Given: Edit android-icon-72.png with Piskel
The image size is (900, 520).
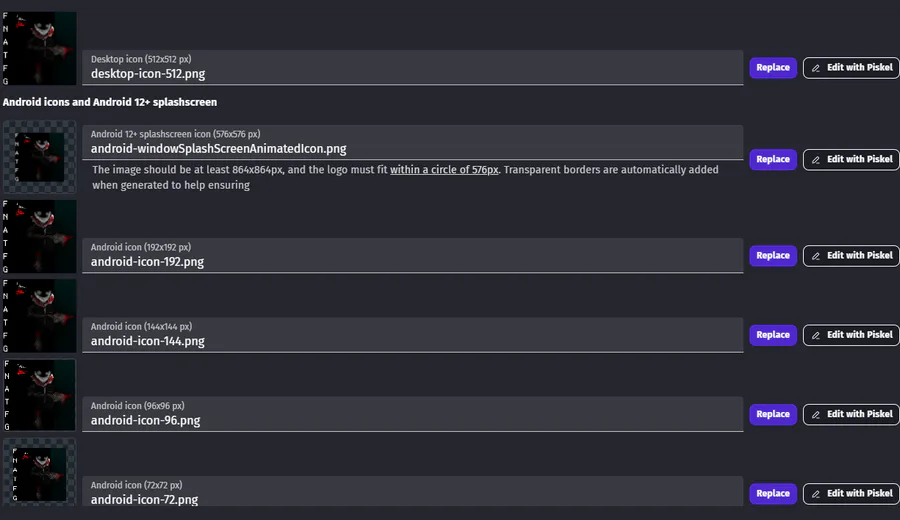Looking at the screenshot, I should [x=851, y=493].
